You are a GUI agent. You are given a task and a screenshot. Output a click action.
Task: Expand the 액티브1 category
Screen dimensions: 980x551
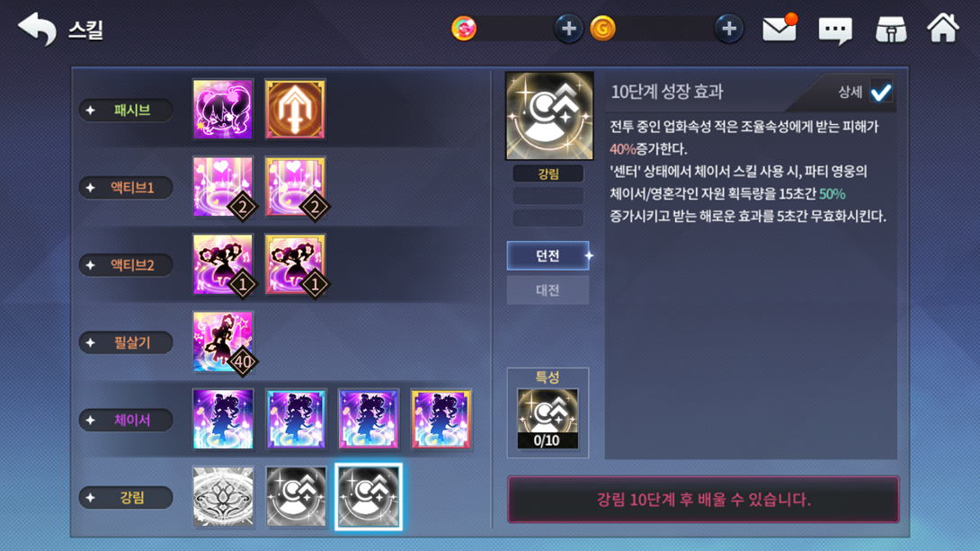click(x=126, y=188)
